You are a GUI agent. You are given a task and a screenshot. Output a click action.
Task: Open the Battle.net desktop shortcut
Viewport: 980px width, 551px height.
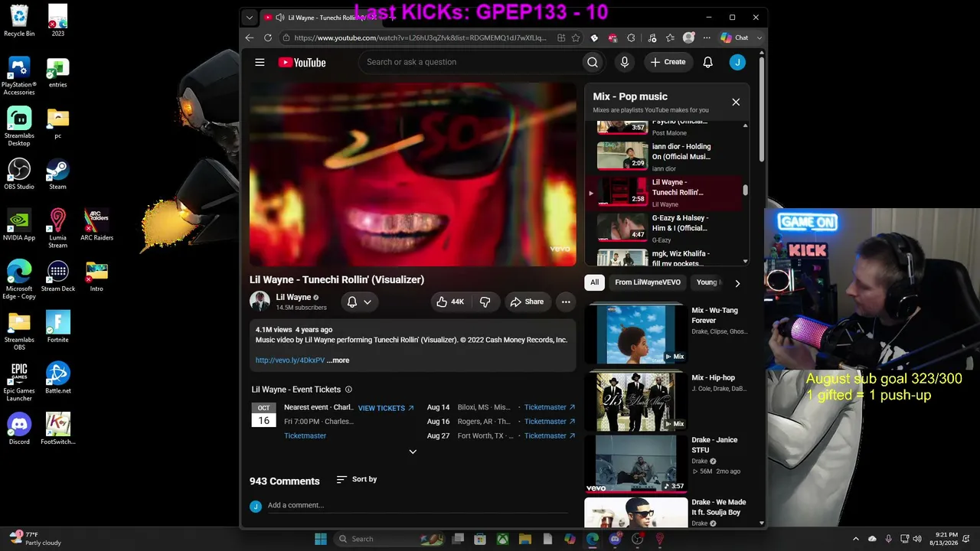pos(57,378)
